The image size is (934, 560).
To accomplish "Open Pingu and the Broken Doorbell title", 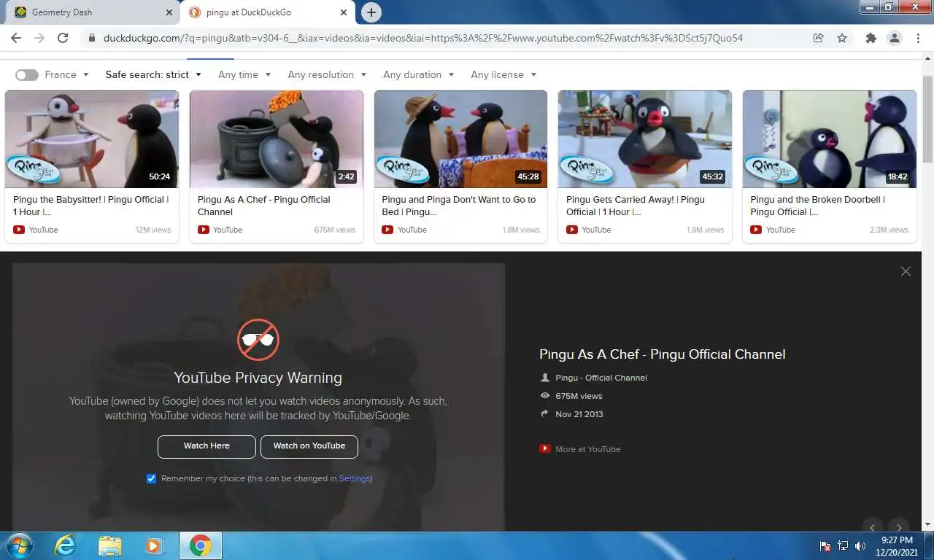I will tap(818, 206).
